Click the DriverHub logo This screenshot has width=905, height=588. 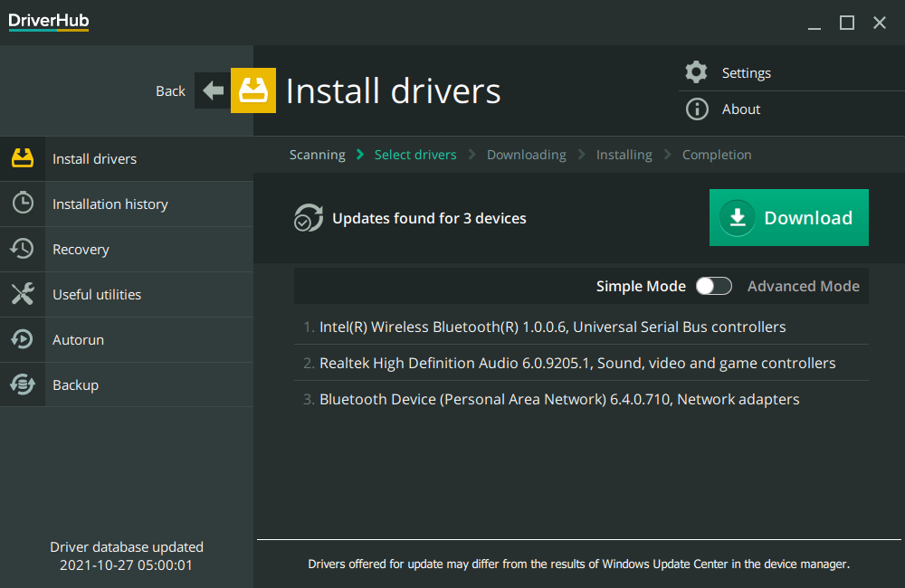coord(49,22)
